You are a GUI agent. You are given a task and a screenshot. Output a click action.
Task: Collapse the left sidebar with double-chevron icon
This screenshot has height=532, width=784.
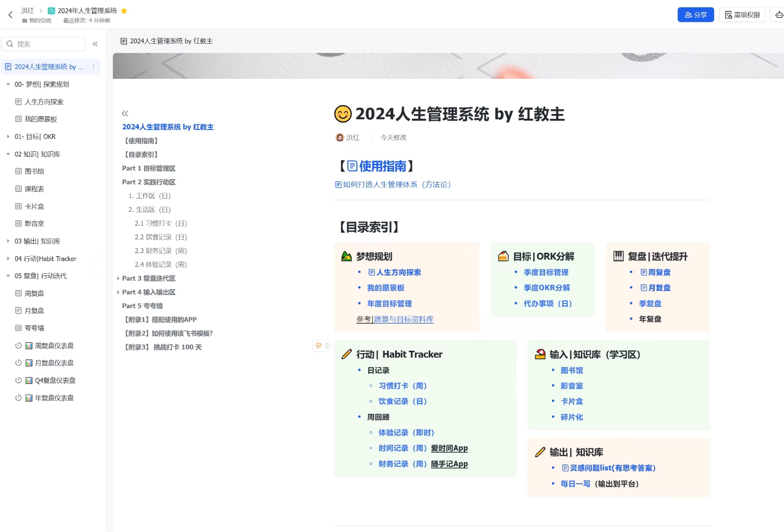pyautogui.click(x=95, y=44)
